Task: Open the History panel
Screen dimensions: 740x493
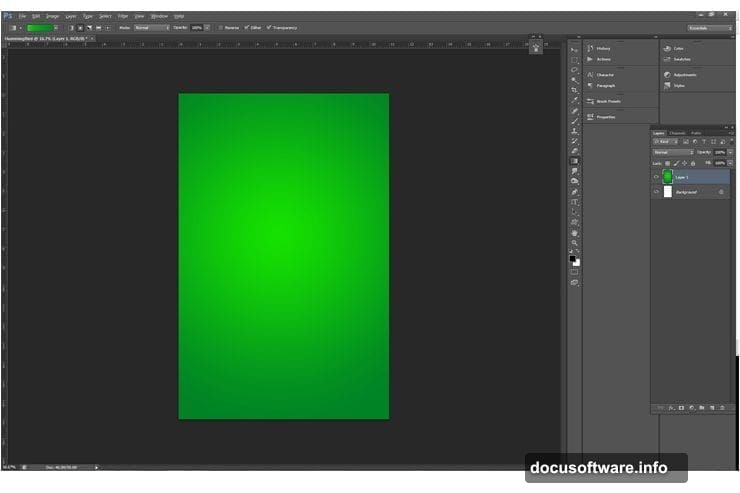Action: tap(603, 48)
